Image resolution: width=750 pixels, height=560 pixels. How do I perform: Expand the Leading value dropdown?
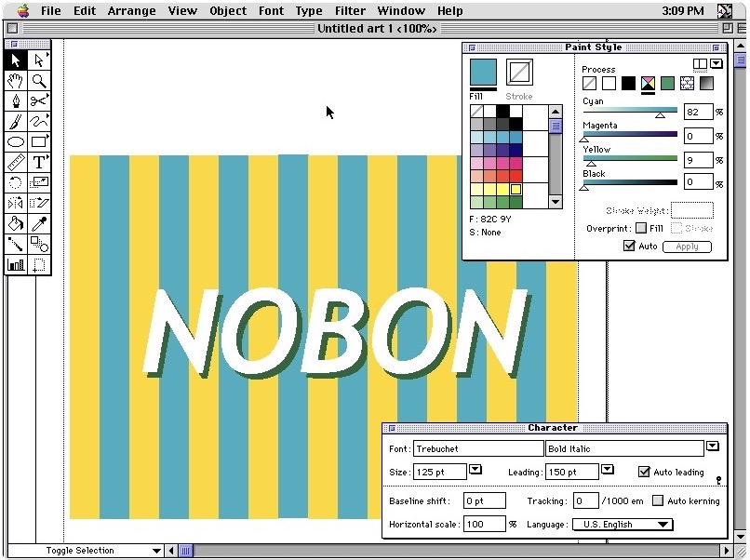click(607, 471)
